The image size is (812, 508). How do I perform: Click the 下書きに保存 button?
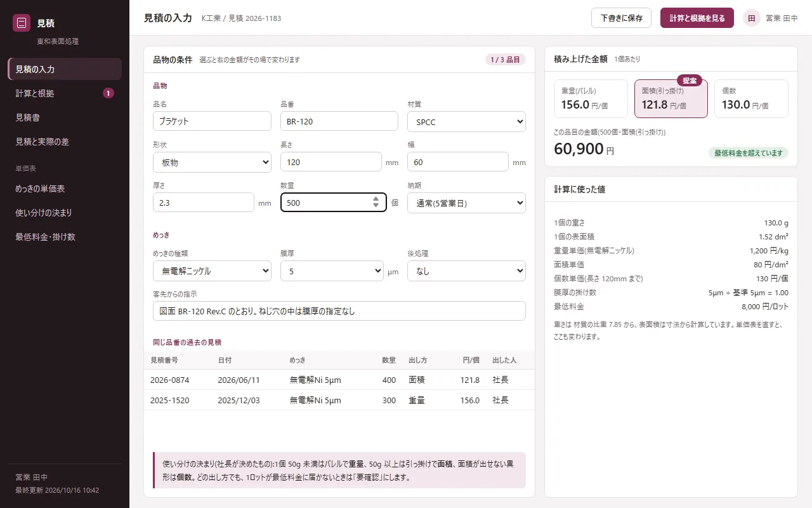[621, 18]
